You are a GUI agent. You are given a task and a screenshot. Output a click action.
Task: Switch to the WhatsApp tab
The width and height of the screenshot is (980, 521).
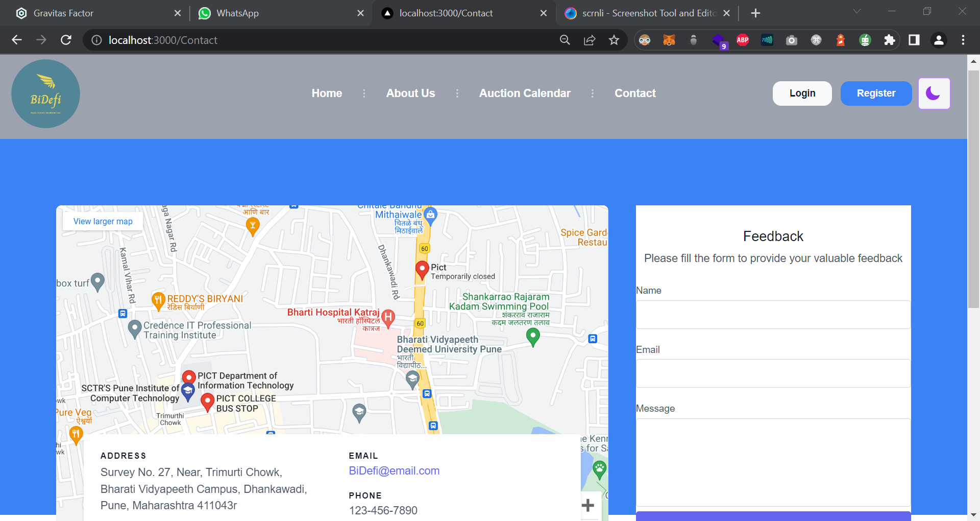[x=281, y=13]
